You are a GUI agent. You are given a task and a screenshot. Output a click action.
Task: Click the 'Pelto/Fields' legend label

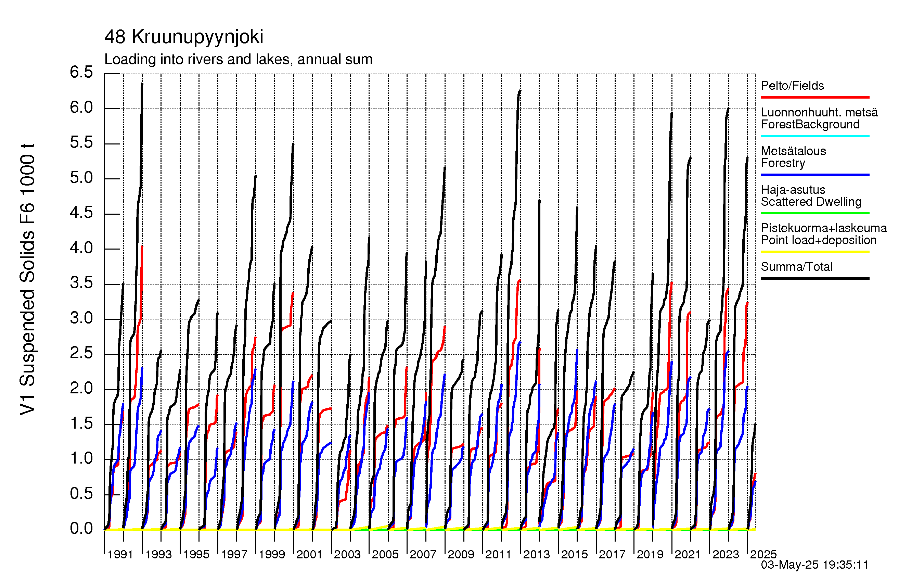point(792,86)
